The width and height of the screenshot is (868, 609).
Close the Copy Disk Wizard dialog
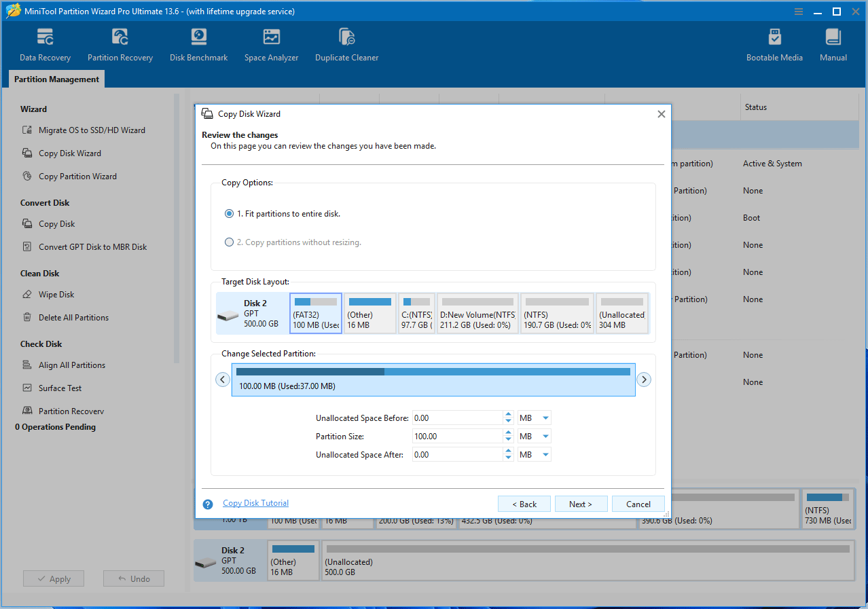[661, 114]
